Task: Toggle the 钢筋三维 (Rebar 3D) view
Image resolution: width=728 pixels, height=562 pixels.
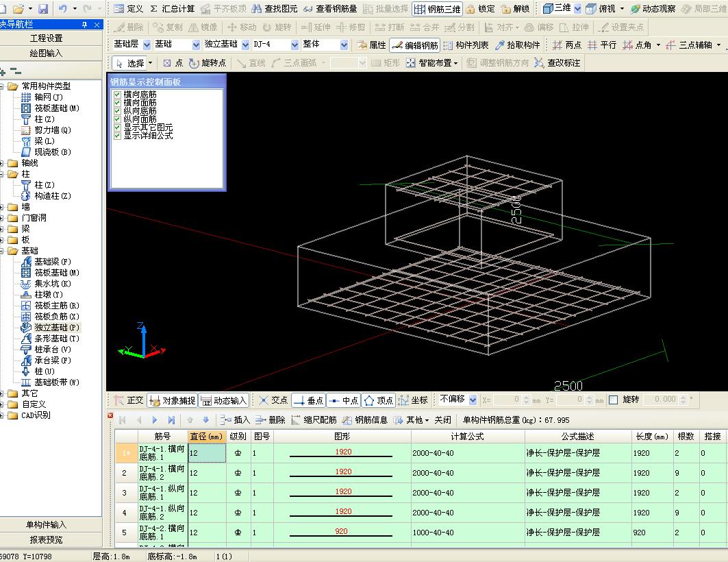Action: (437, 9)
